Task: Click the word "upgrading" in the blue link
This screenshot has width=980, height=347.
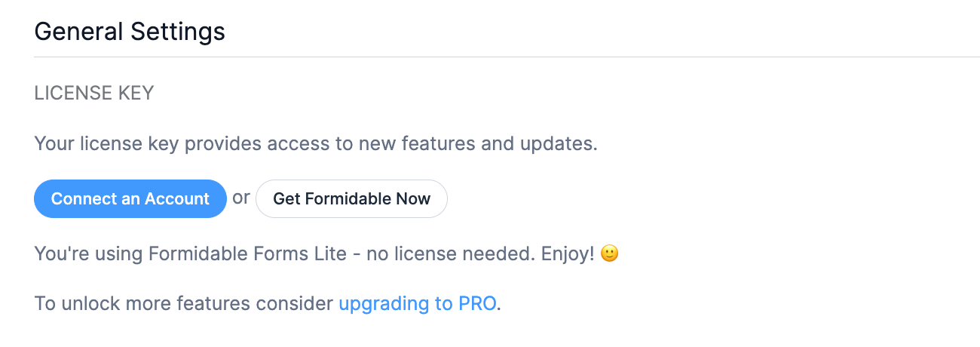Action: tap(384, 304)
